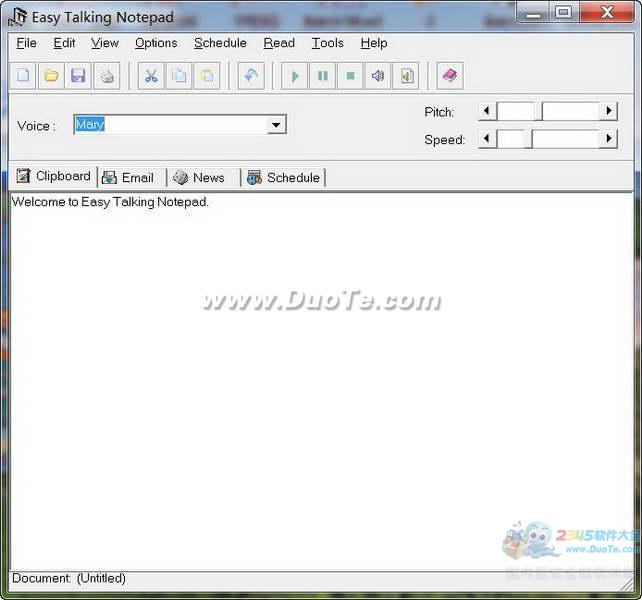Click the resize grip in status bar corner
Screen dimensions: 642x600
click(x=627, y=584)
